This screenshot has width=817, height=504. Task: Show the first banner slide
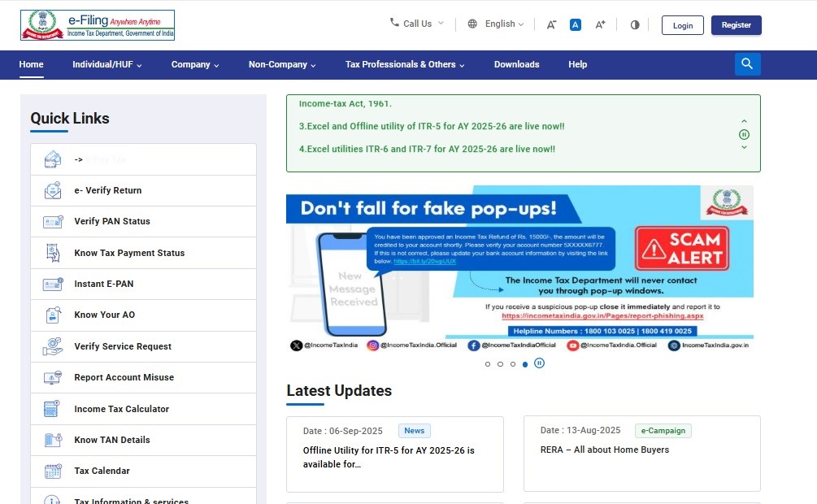[488, 364]
